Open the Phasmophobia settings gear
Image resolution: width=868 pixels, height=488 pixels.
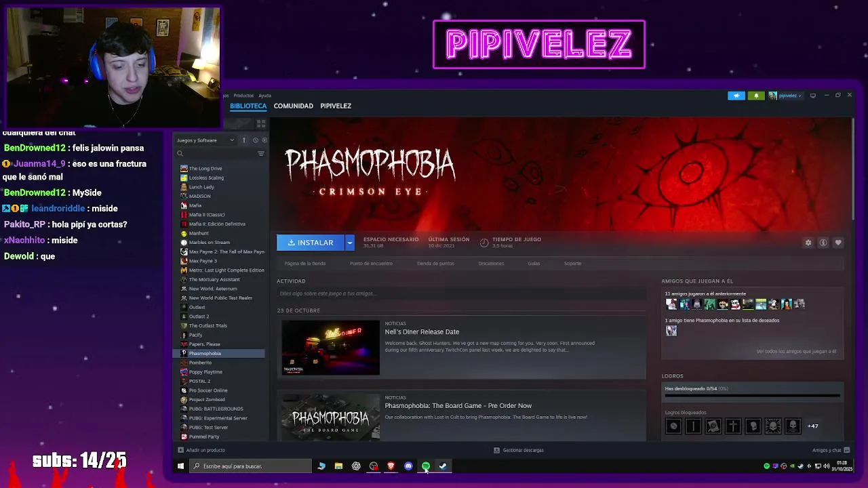808,243
